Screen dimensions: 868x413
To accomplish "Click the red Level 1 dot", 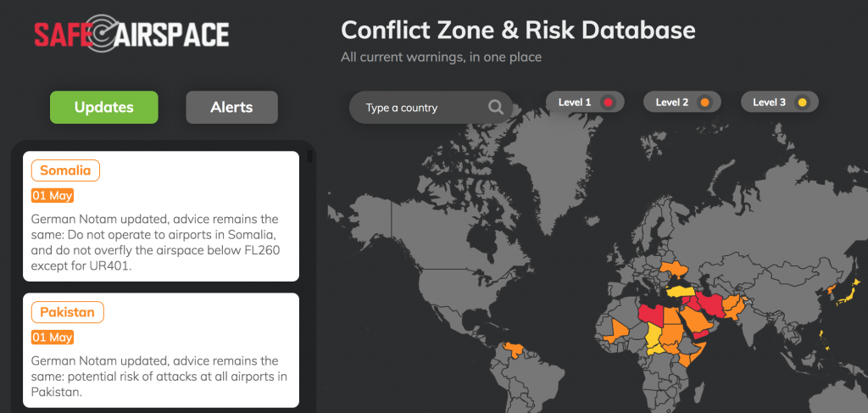I will point(607,103).
